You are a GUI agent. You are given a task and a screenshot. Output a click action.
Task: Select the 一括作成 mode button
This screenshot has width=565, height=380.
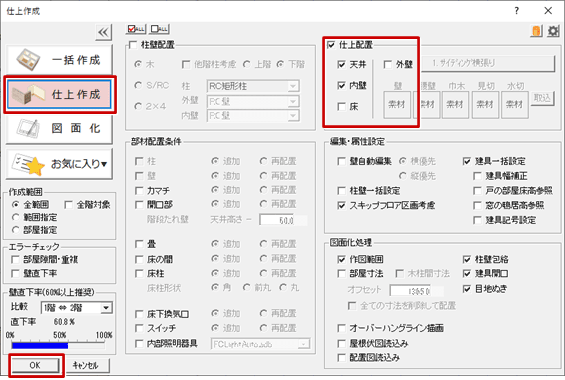click(59, 60)
